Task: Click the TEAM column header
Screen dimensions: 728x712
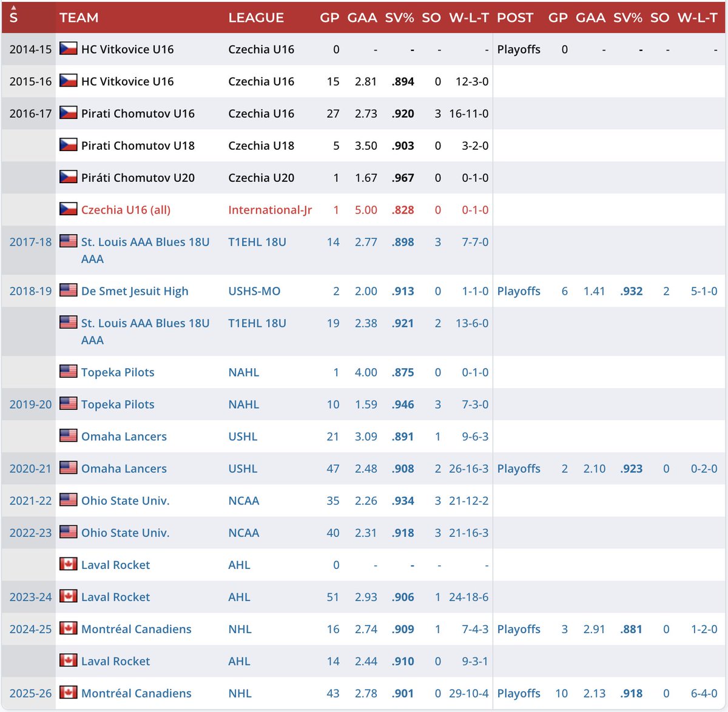Action: [x=79, y=18]
